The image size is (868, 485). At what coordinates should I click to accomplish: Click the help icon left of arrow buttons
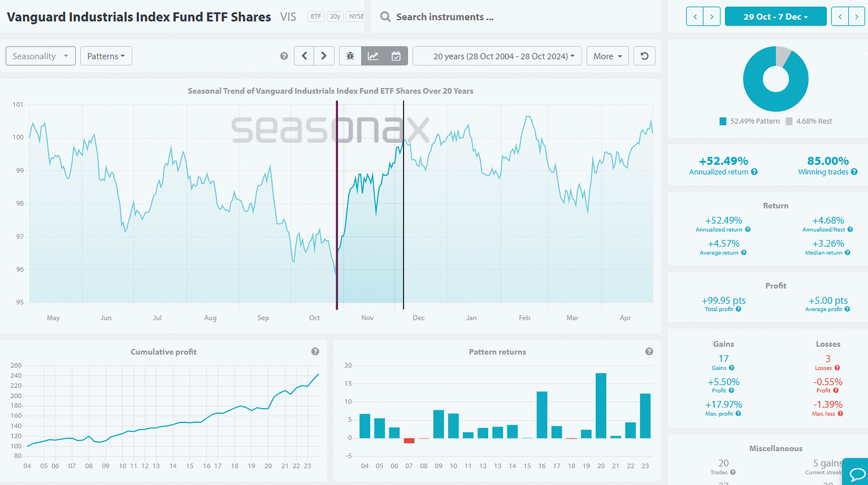tap(284, 56)
